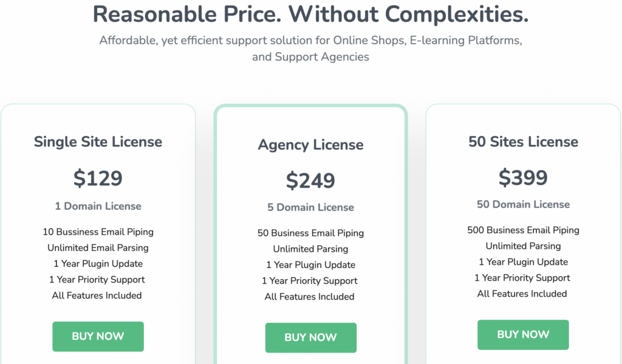Select the 50 Sites License heading

pos(523,141)
